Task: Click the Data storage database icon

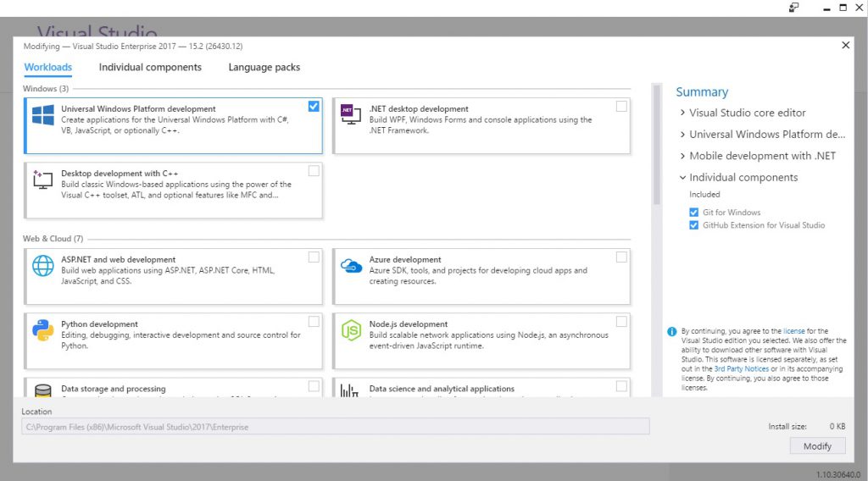Action: point(43,390)
